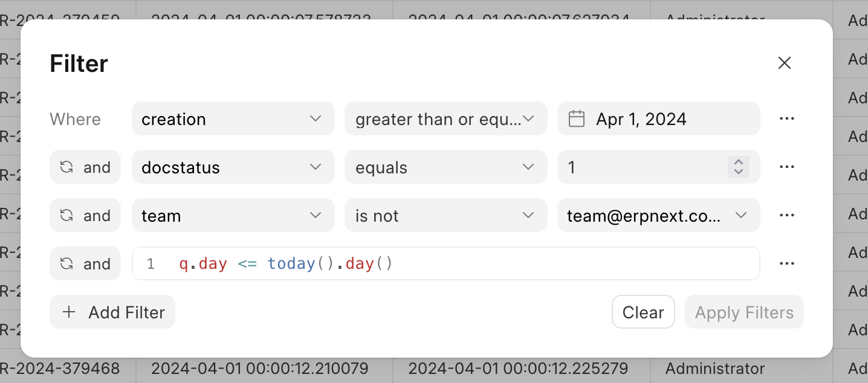The height and width of the screenshot is (383, 868).
Task: Toggle and/or operator on team row
Action: (85, 215)
